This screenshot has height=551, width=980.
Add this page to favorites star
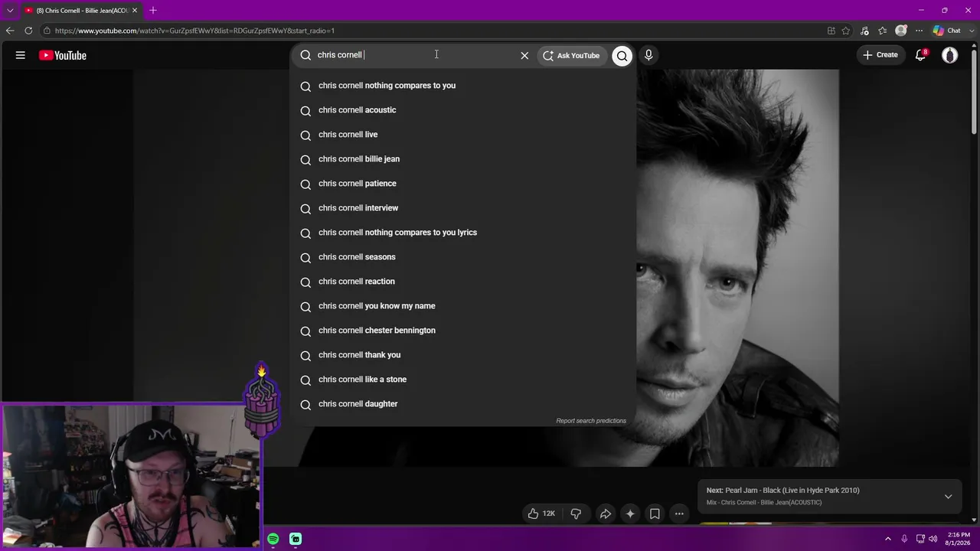coord(846,31)
